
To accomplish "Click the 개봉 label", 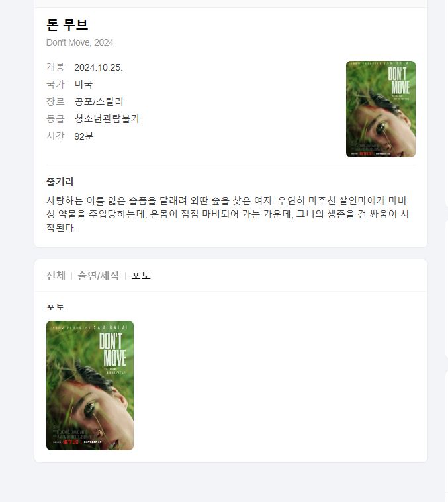I will coord(56,67).
